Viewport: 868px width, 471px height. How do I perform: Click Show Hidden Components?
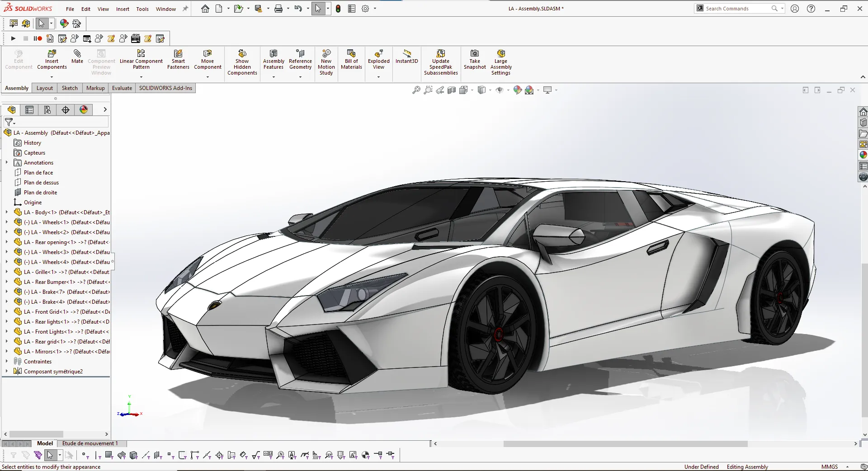pyautogui.click(x=242, y=62)
